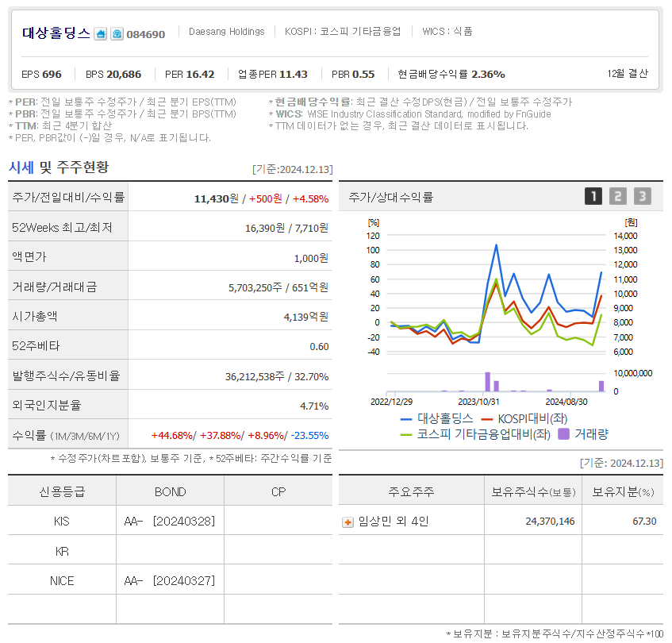Click the 보유지분(%) column header
Image resolution: width=672 pixels, height=643 pixels.
[x=623, y=492]
